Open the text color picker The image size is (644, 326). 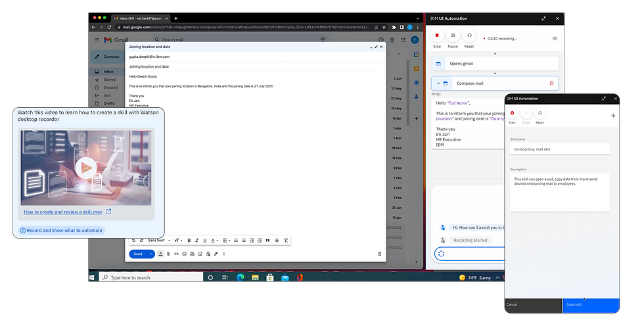214,241
